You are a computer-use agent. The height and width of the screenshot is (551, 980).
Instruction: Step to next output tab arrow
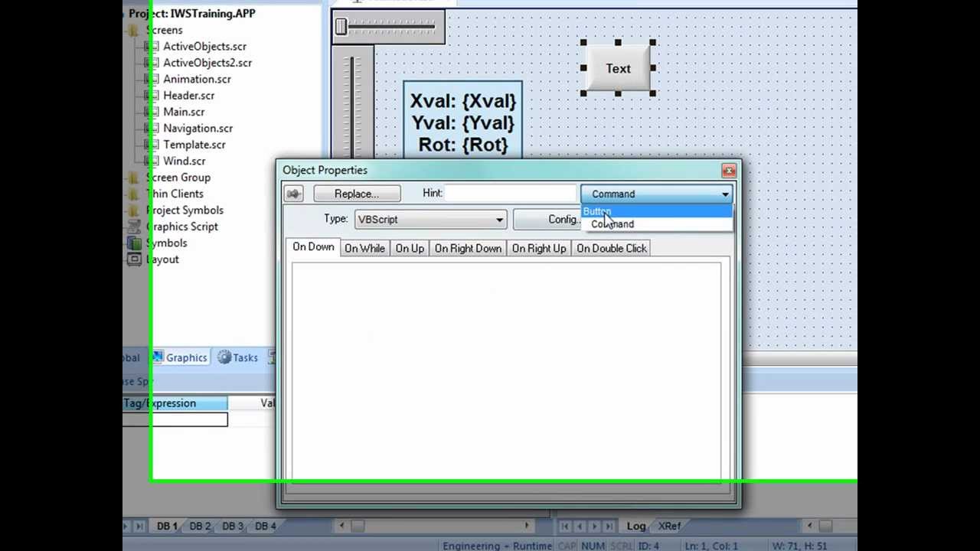click(595, 527)
